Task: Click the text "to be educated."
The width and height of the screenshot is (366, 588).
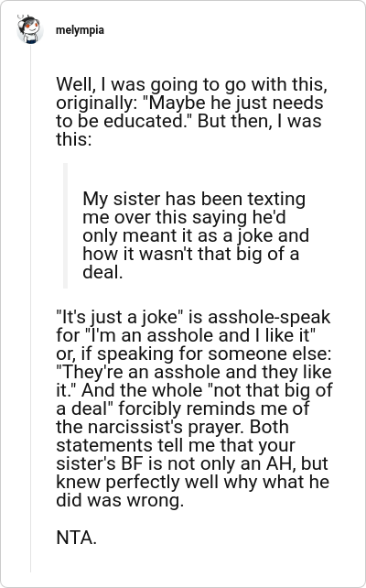Action: (x=124, y=121)
